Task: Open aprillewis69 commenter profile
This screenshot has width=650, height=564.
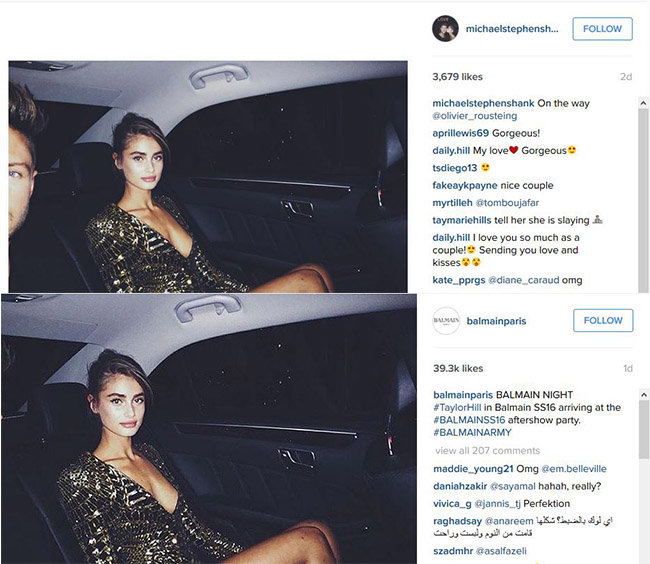Action: tap(461, 133)
